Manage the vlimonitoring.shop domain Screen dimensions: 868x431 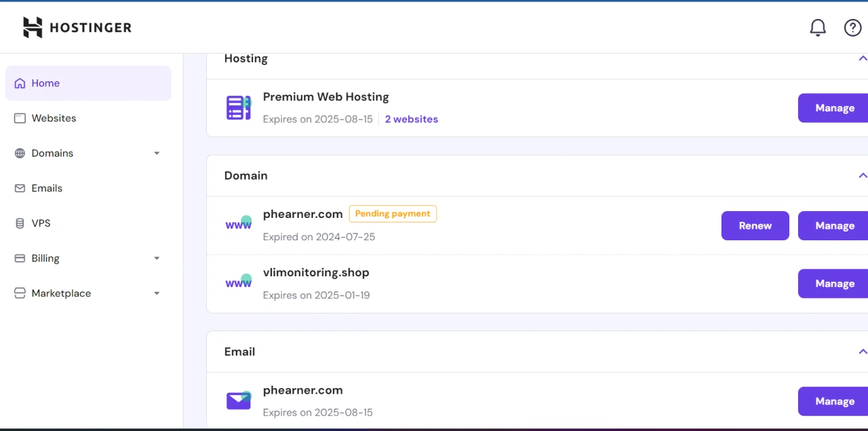(834, 283)
